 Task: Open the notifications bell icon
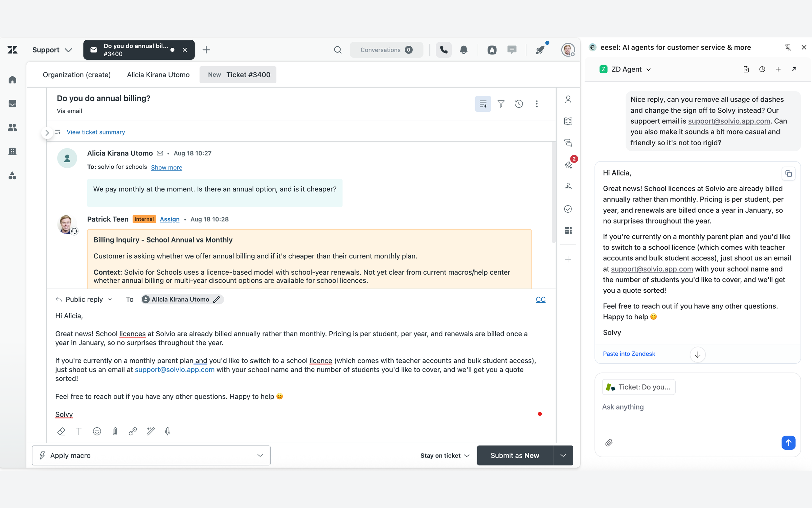[464, 50]
